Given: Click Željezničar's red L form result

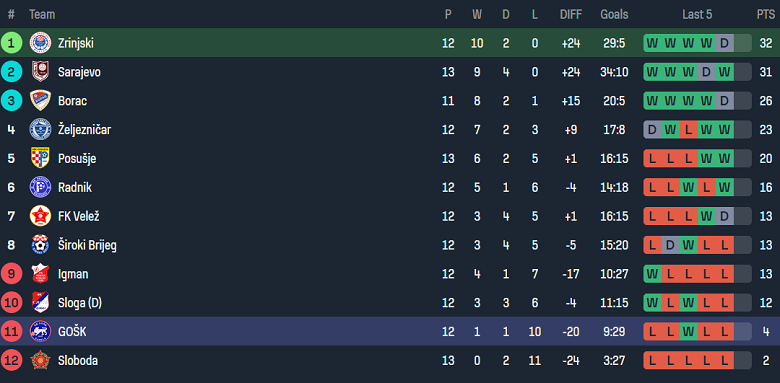Looking at the screenshot, I should pos(688,130).
